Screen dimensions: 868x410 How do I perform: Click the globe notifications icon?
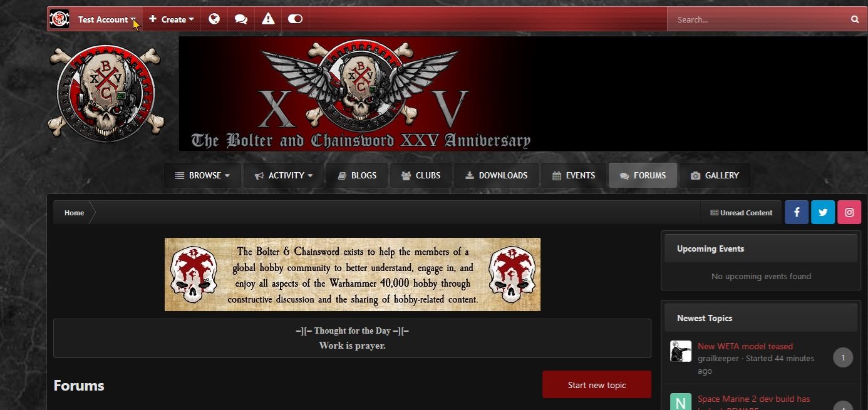(x=214, y=19)
